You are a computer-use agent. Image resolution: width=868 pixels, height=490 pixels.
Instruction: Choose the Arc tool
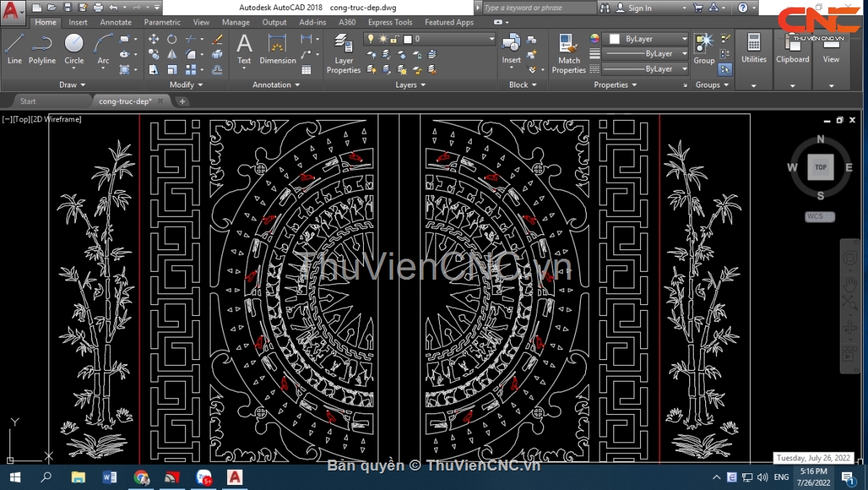point(103,48)
